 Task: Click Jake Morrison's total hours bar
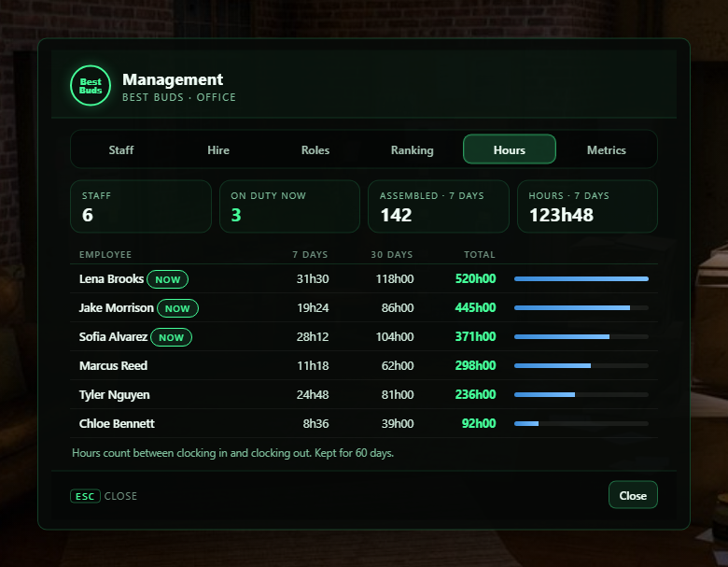(581, 307)
